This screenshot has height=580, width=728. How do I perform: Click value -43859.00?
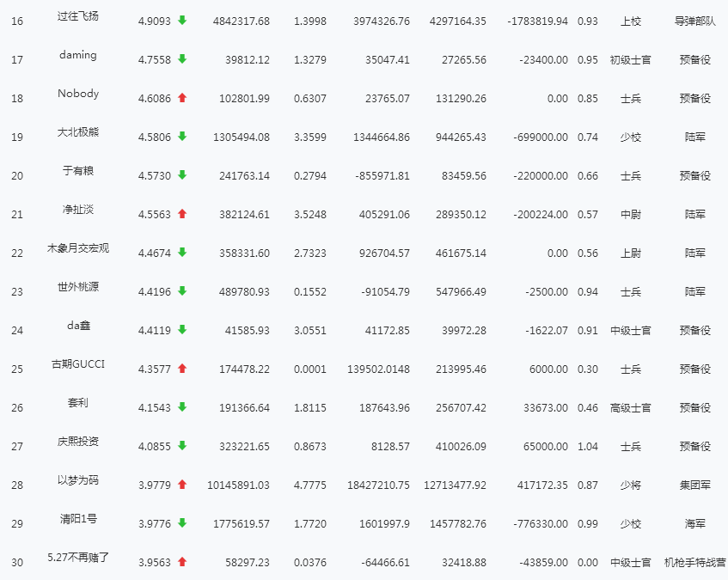(543, 562)
